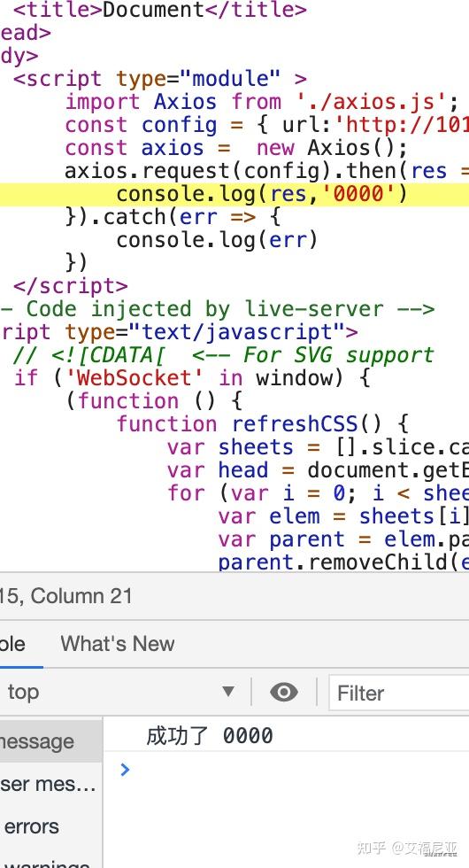Click the axios.request(config) call line
The width and height of the screenshot is (469, 868).
(267, 171)
